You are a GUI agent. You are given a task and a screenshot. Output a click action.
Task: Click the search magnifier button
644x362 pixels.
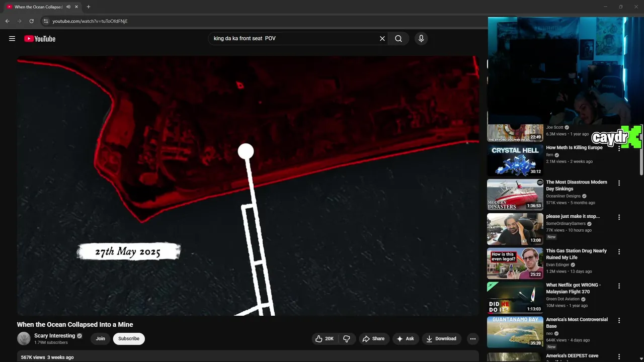tap(398, 39)
